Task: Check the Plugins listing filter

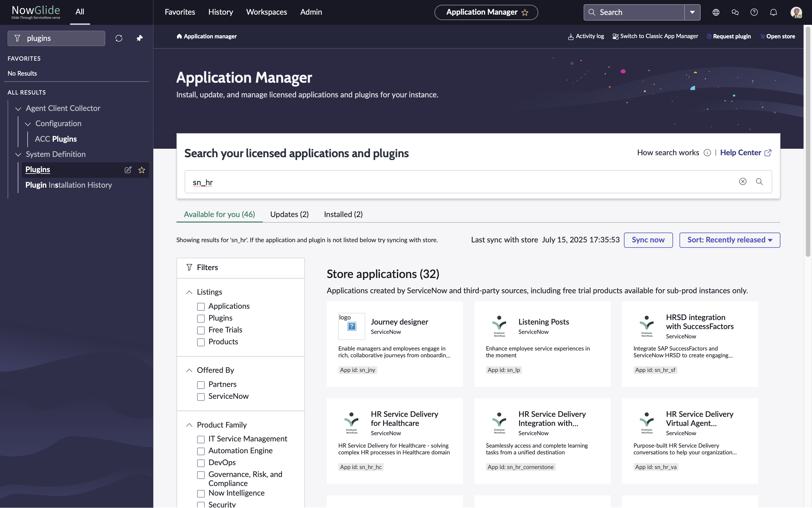Action: [x=201, y=318]
